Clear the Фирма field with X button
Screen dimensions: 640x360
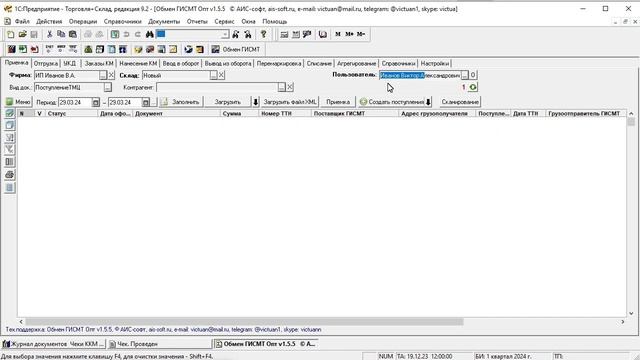(111, 75)
